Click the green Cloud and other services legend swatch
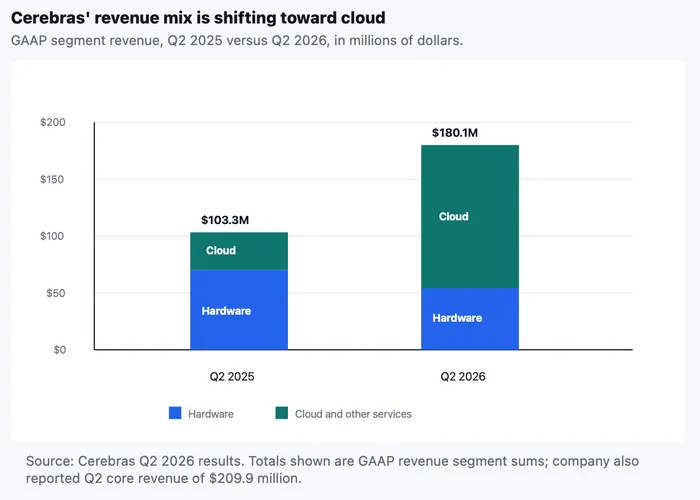Image resolution: width=700 pixels, height=500 pixels. click(282, 413)
